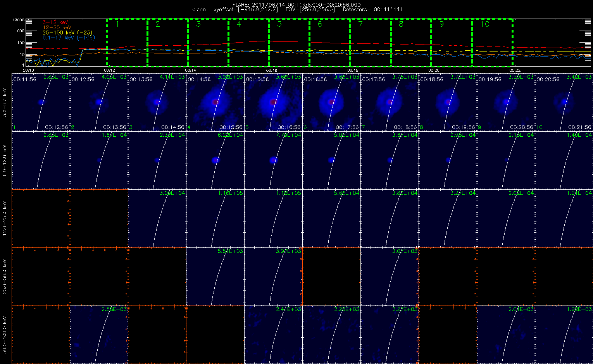Click the empty 12.0-25.0 keV panel in column 1
The height and width of the screenshot is (364, 593).
pyautogui.click(x=41, y=218)
